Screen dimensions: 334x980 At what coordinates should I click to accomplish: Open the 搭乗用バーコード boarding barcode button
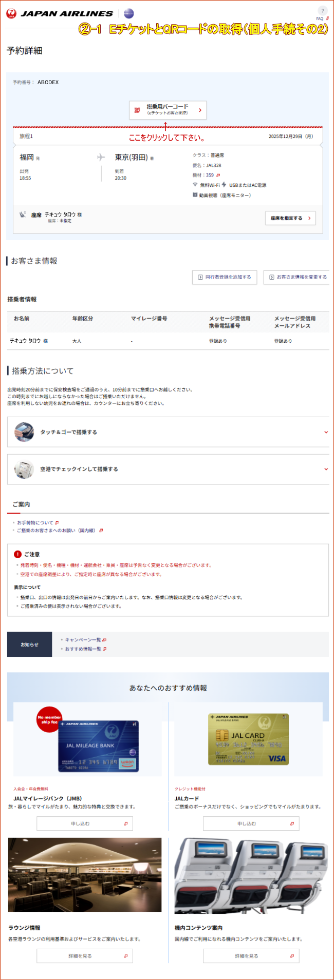[x=168, y=110]
